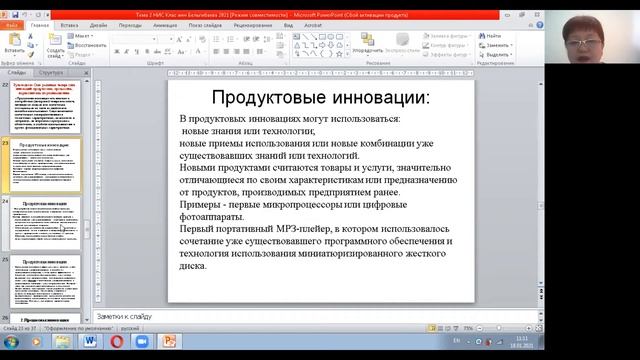The height and width of the screenshot is (360, 640).
Task: Toggle text shadow formatting
Action: click(147, 52)
